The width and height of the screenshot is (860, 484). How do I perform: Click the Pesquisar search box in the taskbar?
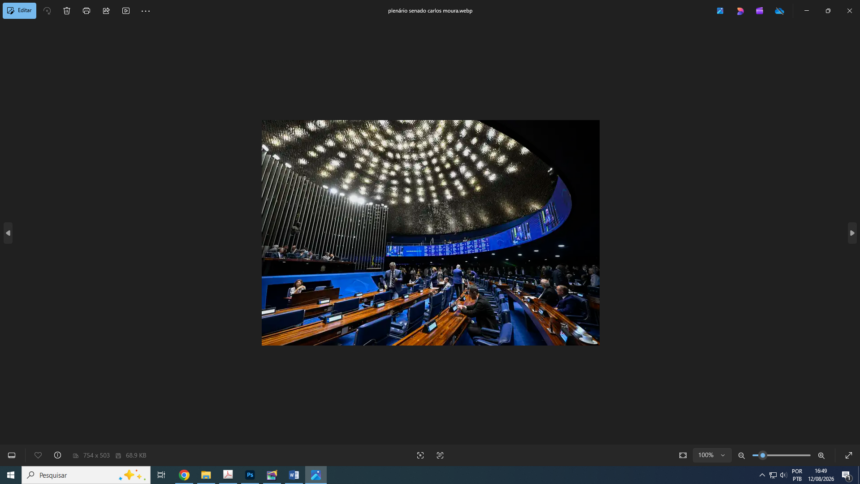(x=86, y=475)
